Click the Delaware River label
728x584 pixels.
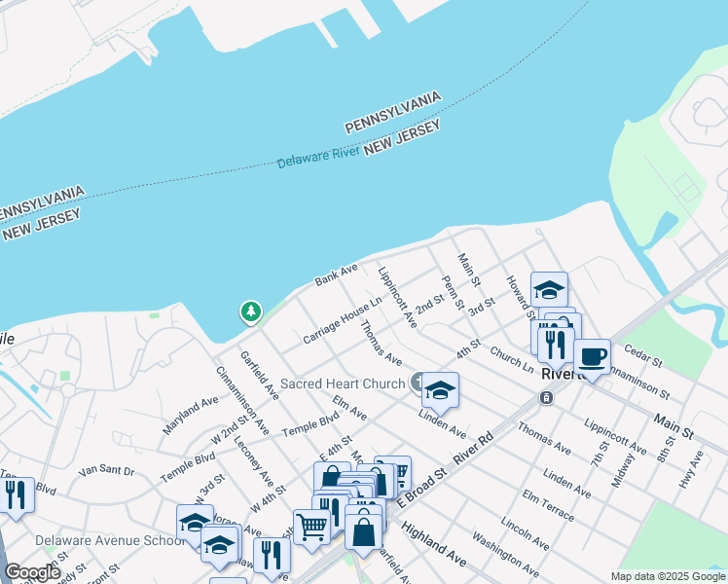318,157
